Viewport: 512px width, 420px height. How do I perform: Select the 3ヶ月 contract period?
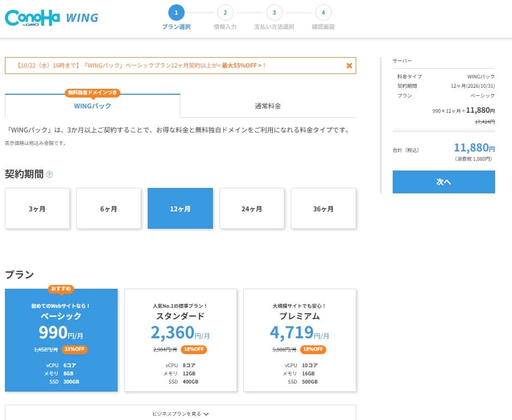(37, 209)
